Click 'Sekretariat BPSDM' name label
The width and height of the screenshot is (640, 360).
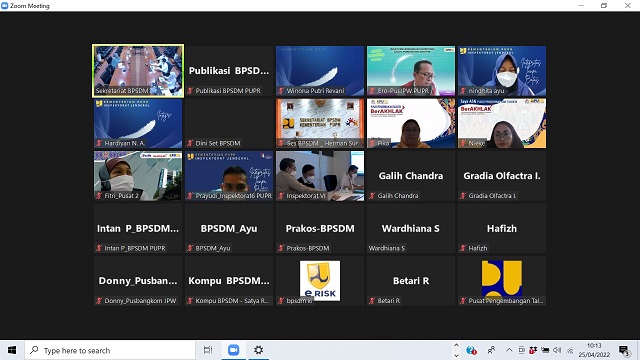[122, 91]
